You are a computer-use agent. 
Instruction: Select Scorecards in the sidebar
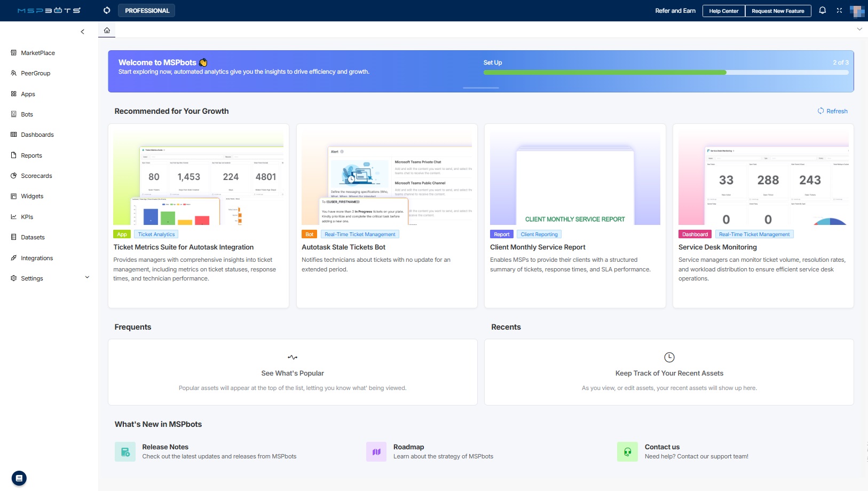click(36, 176)
